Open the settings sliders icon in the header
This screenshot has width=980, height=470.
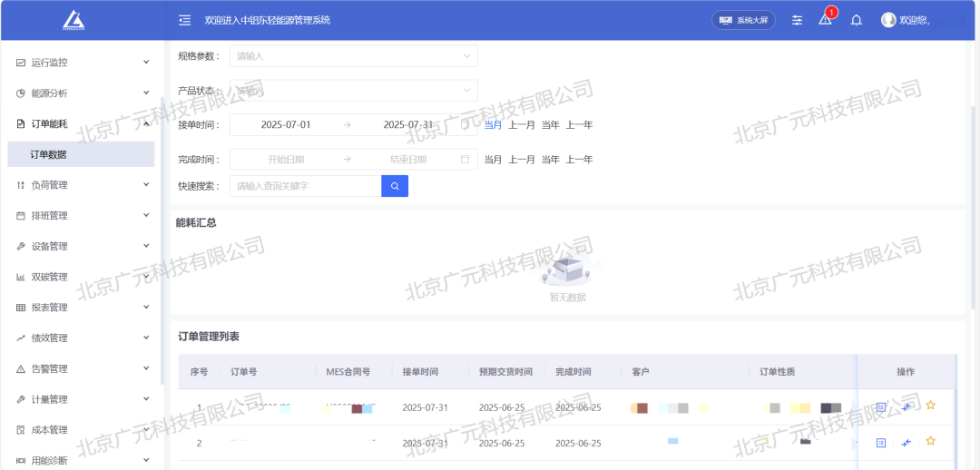tap(797, 20)
